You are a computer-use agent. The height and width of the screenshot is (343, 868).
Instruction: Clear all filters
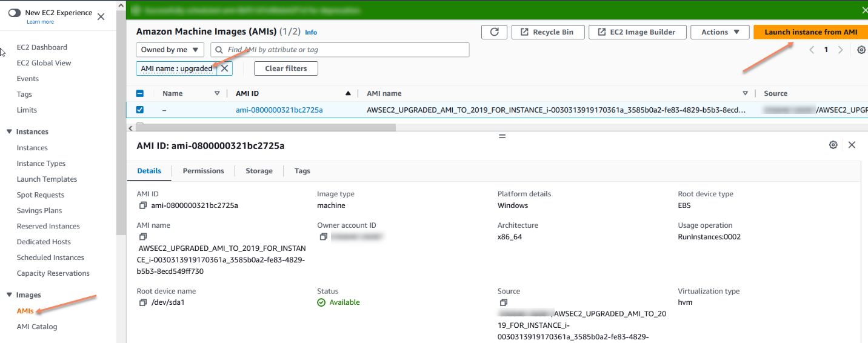286,68
